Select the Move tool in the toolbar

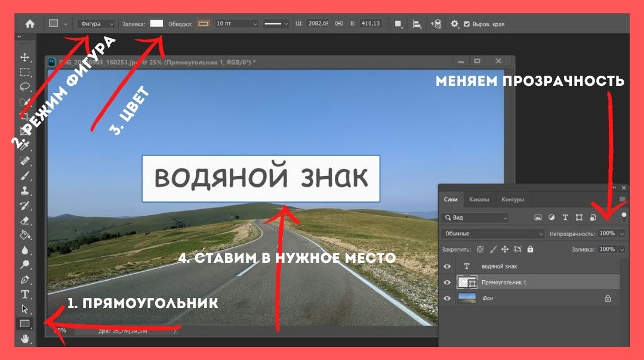tap(25, 57)
